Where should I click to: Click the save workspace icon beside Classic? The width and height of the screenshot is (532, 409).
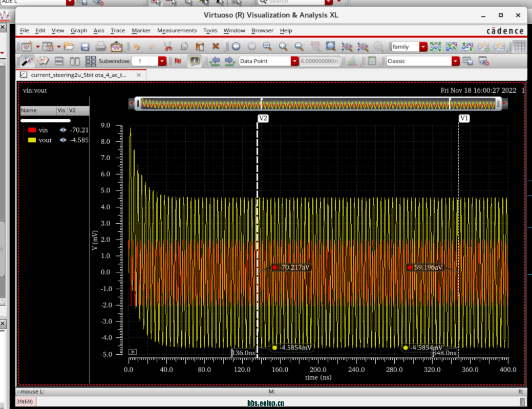pyautogui.click(x=467, y=61)
